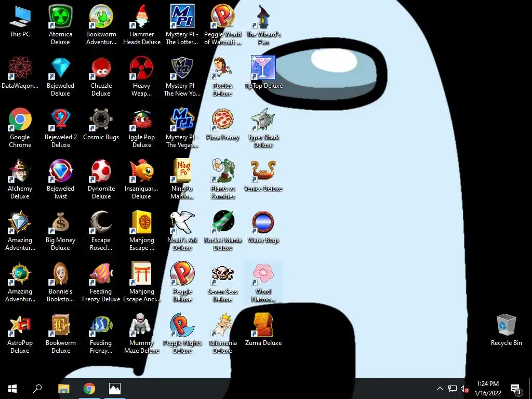This screenshot has width=532, height=399.
Task: Click the Recycle Bin icon
Action: (506, 325)
